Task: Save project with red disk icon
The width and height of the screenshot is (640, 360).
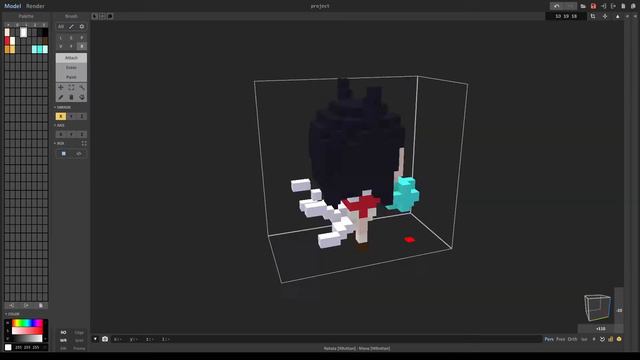Action: (x=593, y=6)
